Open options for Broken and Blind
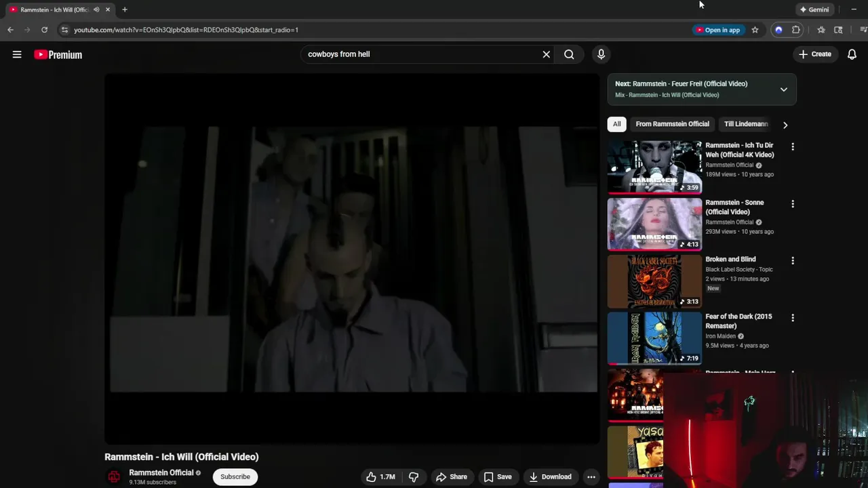Viewport: 868px width, 488px height. (x=793, y=260)
